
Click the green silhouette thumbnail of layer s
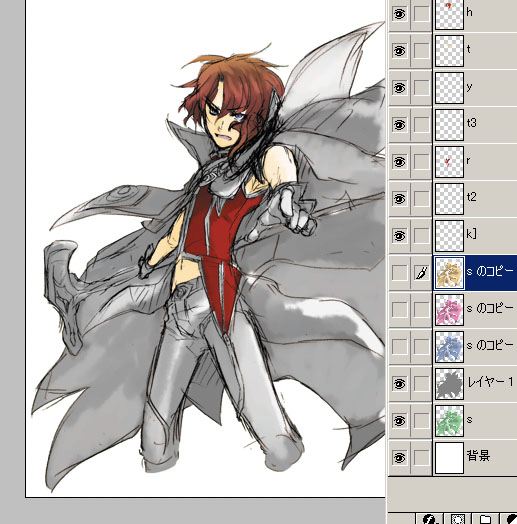[449, 421]
